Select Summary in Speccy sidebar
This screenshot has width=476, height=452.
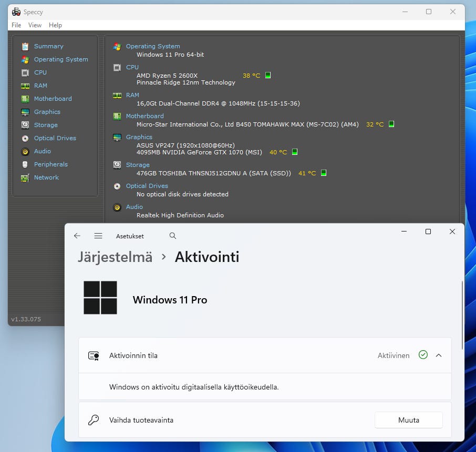48,46
